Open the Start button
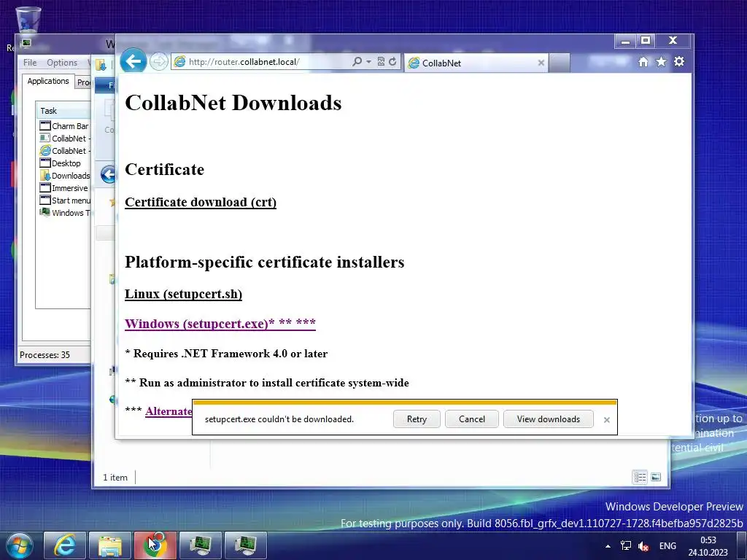The height and width of the screenshot is (560, 747). point(19,545)
